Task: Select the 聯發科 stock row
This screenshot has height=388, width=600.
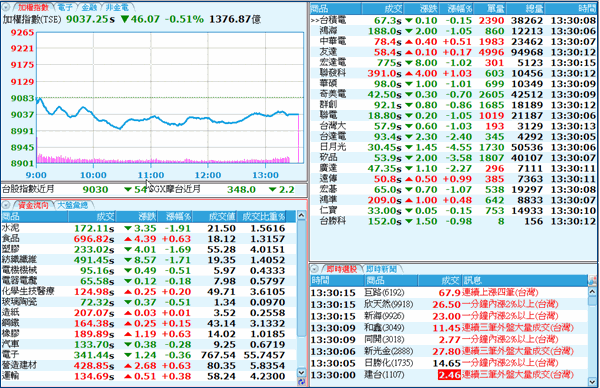Action: (x=453, y=73)
